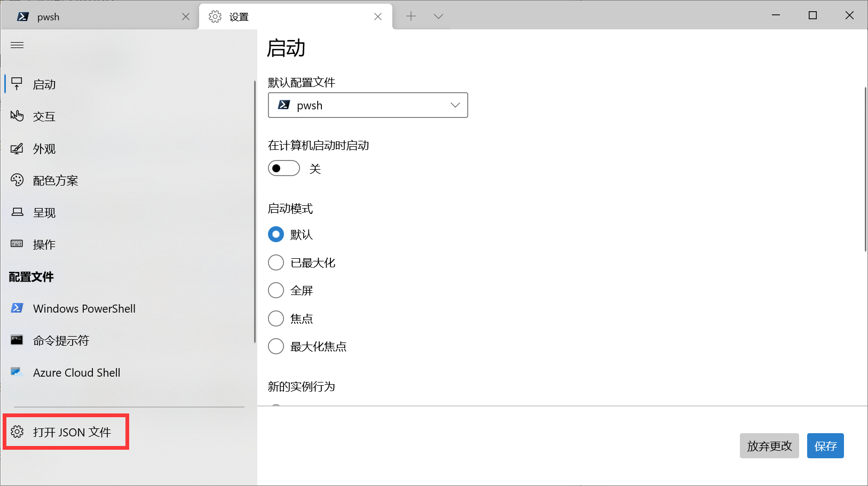Click the sidebar navigation scrollbar
This screenshot has height=486, width=868.
pyautogui.click(x=255, y=212)
